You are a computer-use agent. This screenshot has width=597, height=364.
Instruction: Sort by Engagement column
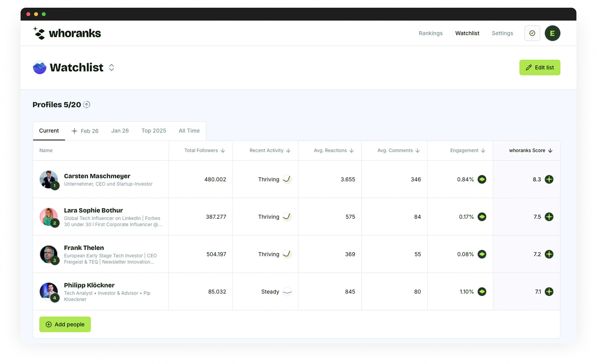click(x=468, y=151)
